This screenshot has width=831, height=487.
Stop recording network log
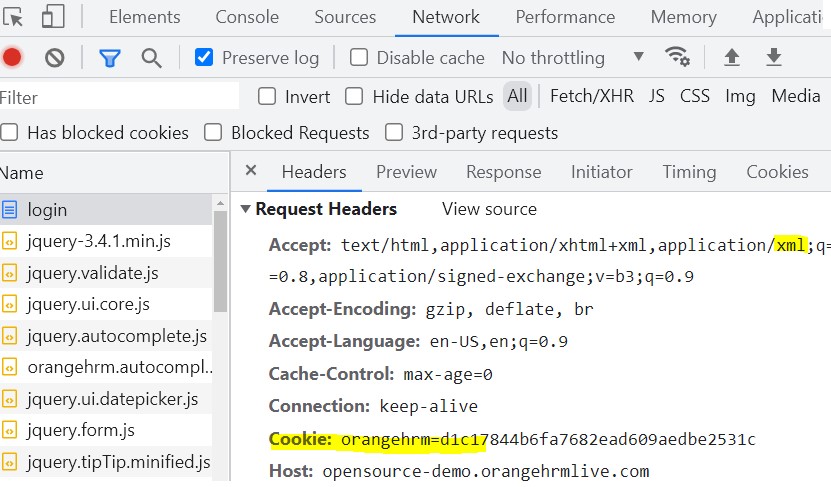12,58
